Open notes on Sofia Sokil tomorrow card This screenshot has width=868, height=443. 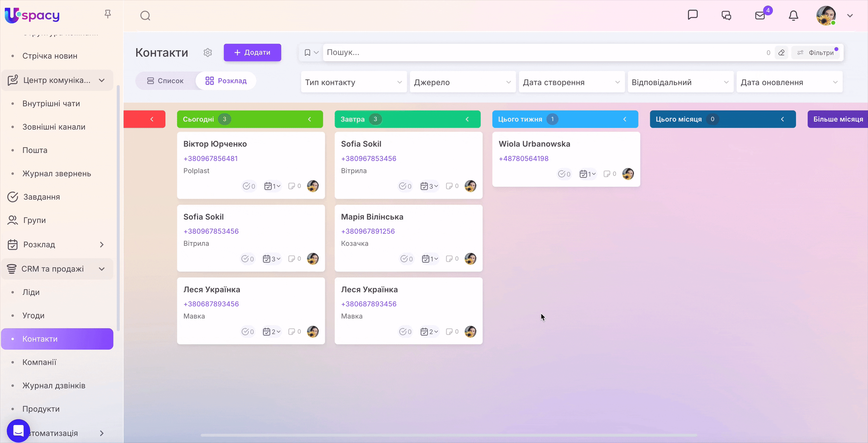452,186
